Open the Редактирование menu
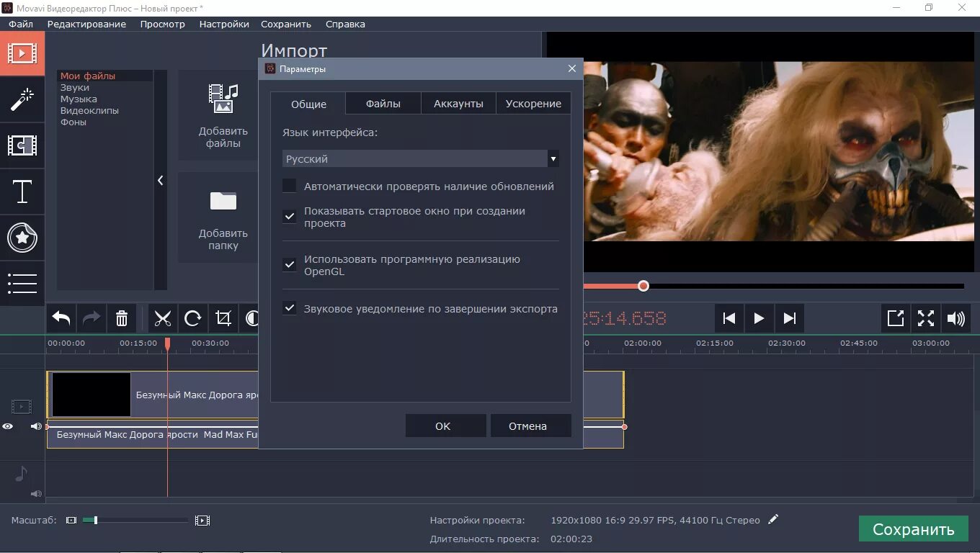 86,24
